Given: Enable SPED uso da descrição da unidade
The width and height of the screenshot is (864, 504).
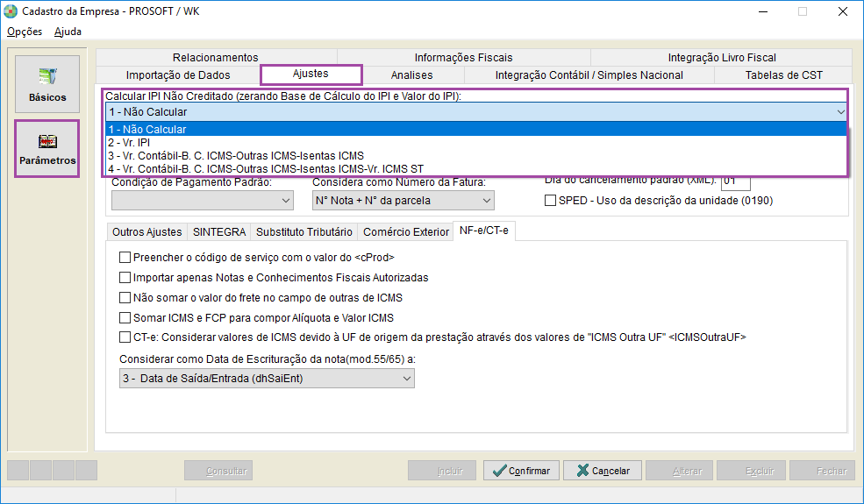Looking at the screenshot, I should [551, 201].
